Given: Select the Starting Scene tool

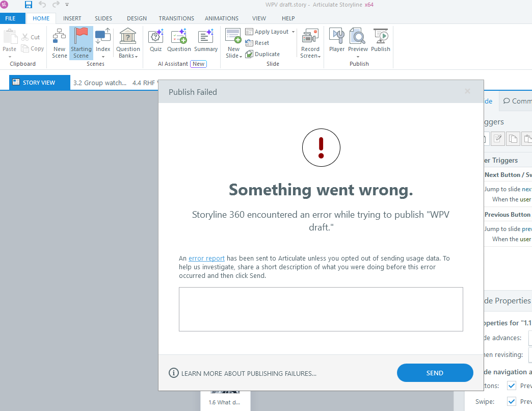Looking at the screenshot, I should [x=81, y=43].
